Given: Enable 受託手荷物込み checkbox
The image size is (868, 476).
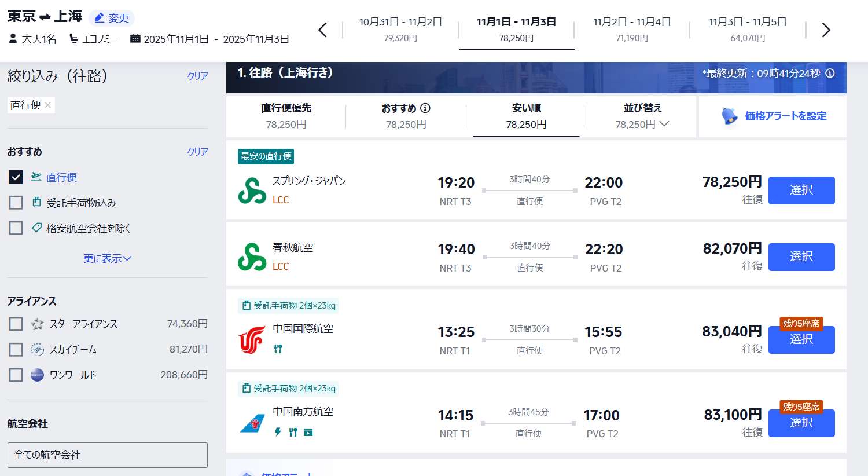Looking at the screenshot, I should coord(16,203).
